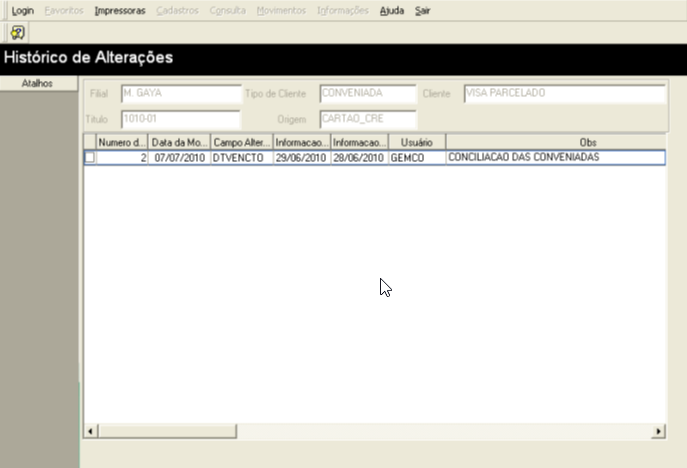Open the greyed Informações menu

coord(343,11)
